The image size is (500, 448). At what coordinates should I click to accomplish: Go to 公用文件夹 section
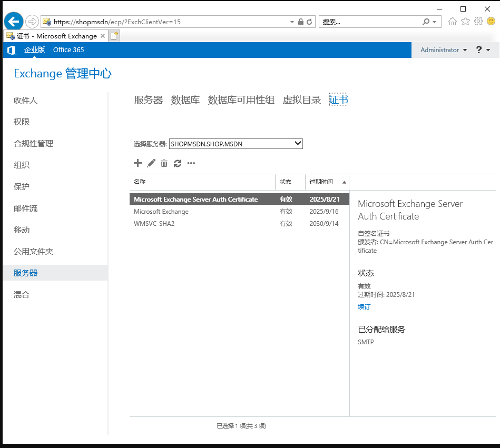pos(34,252)
